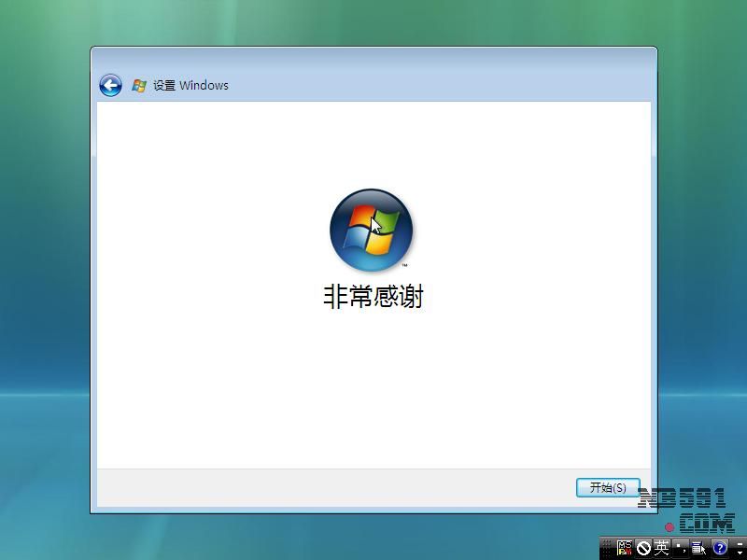Click the Windows flag icon in title bar
Image resolution: width=747 pixels, height=560 pixels.
139,86
